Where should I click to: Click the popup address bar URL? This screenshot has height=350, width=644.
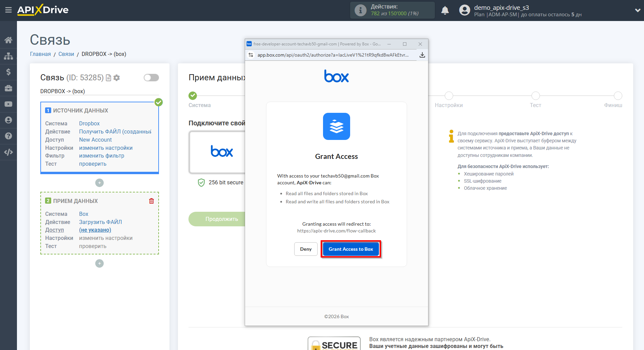pyautogui.click(x=333, y=55)
